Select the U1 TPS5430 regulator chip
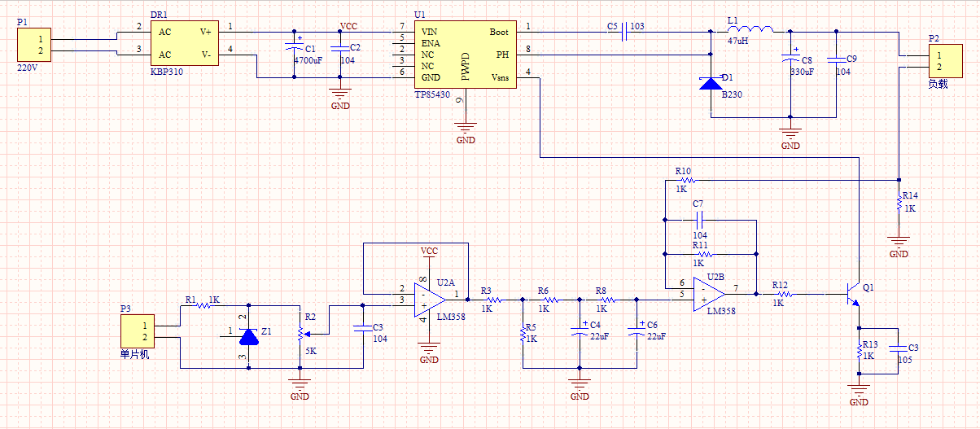 tap(465, 55)
